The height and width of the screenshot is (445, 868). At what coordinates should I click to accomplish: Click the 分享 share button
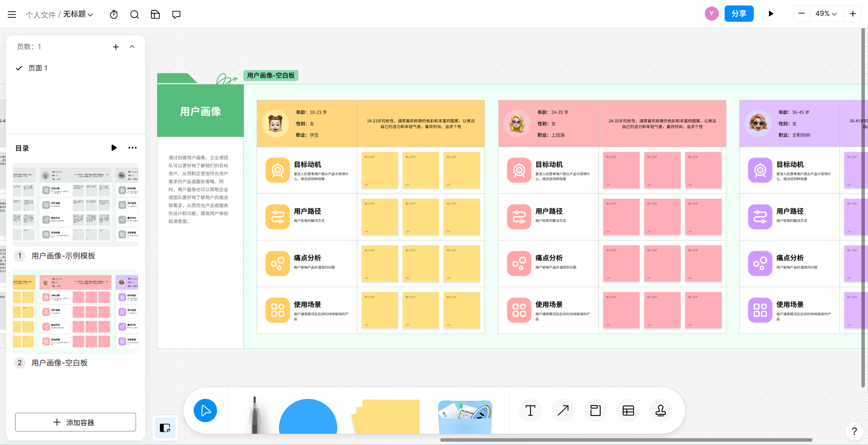tap(739, 14)
